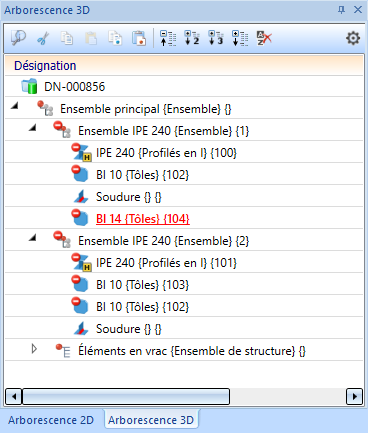Click the Désignation column header
Screen dimensions: 368x433
(184, 65)
